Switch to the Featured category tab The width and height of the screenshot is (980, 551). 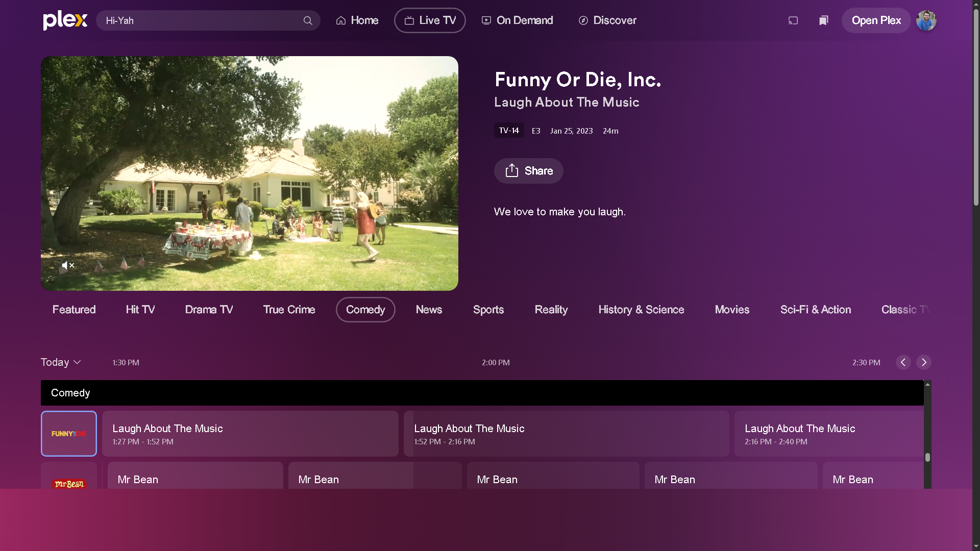[74, 310]
